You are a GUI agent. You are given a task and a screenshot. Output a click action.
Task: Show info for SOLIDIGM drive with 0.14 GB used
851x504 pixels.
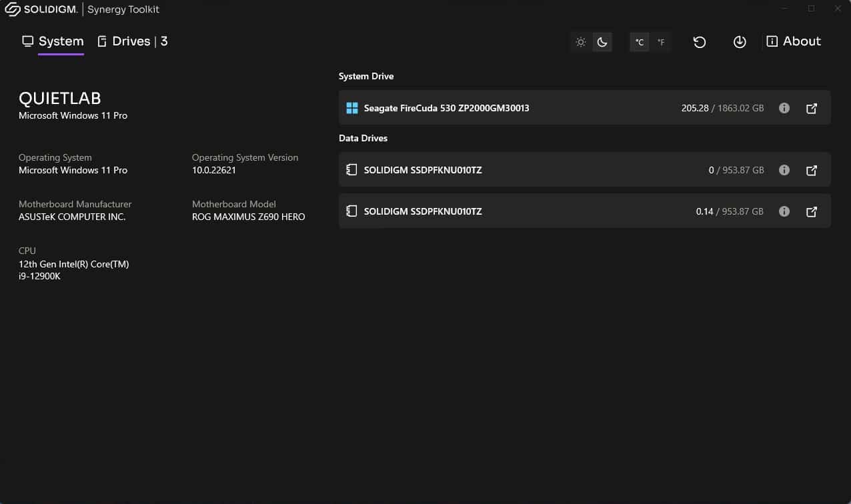(784, 211)
